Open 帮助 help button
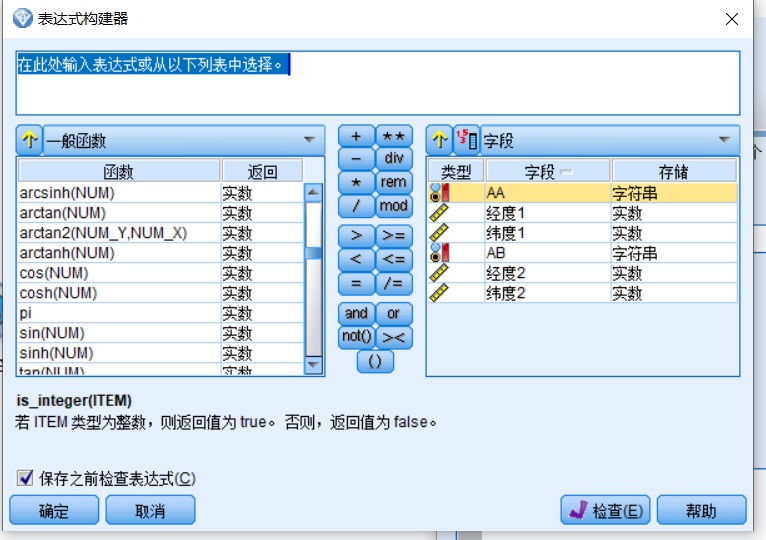Viewport: 766px width, 540px height. [702, 510]
